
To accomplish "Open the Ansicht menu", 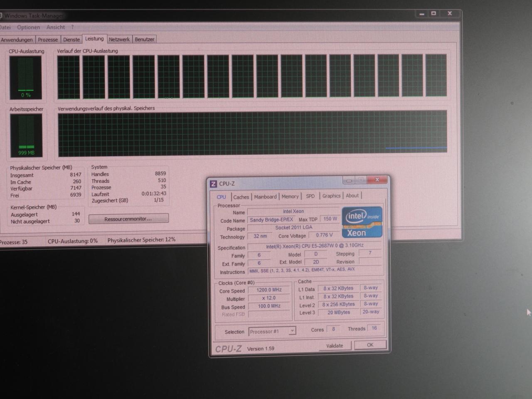I will coord(56,27).
